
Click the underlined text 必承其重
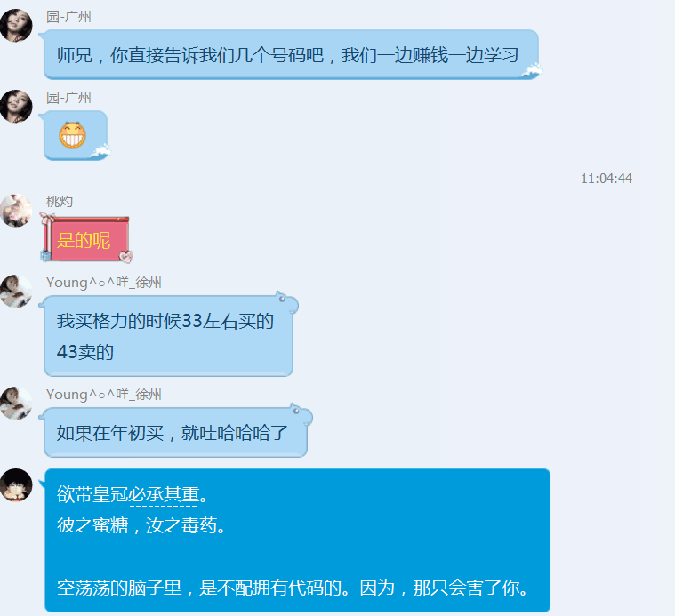pyautogui.click(x=164, y=495)
